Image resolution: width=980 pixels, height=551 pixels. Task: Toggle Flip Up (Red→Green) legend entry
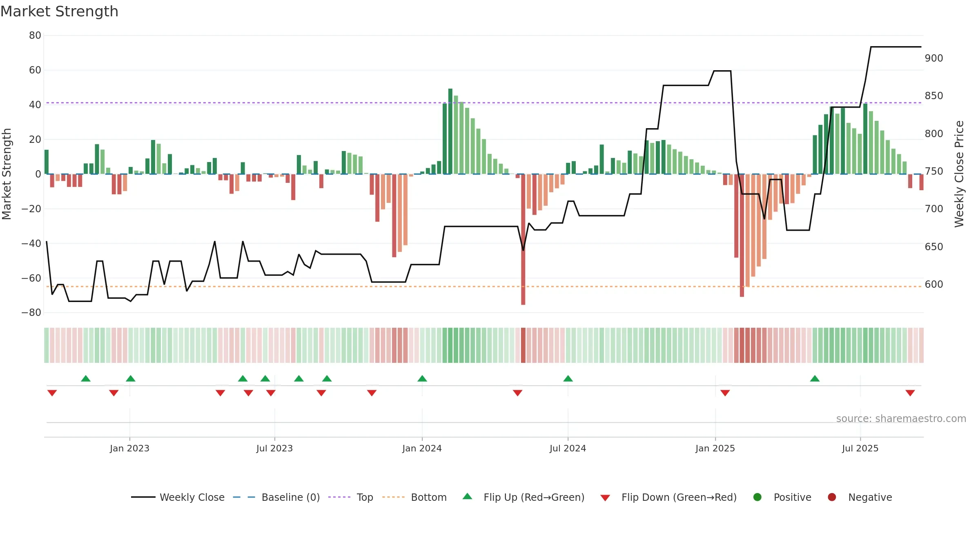[523, 497]
